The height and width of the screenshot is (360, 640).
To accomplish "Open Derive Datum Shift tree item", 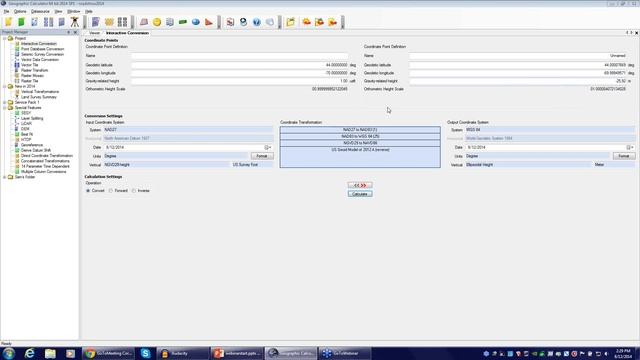I will pos(36,150).
